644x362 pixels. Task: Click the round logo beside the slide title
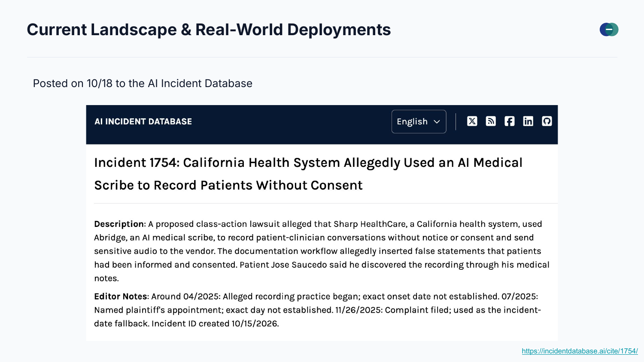point(609,30)
